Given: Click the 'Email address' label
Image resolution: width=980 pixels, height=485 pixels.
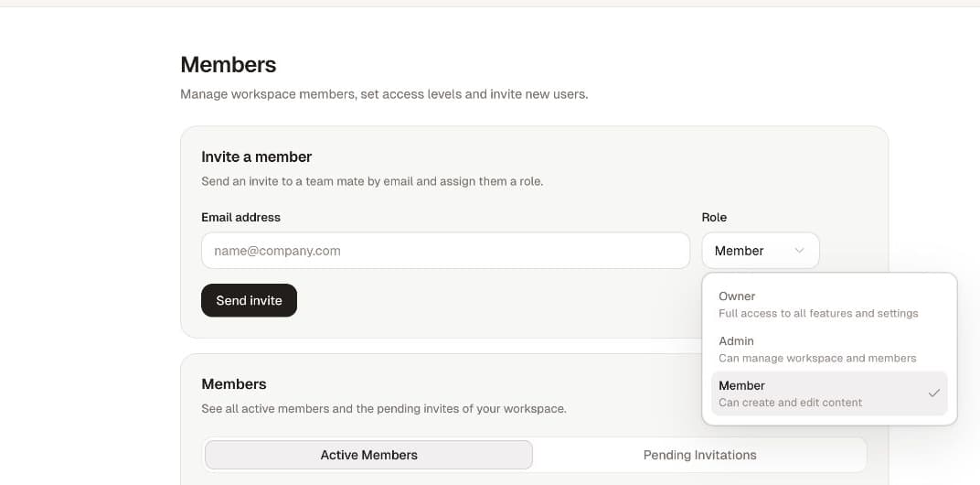Looking at the screenshot, I should pos(240,217).
